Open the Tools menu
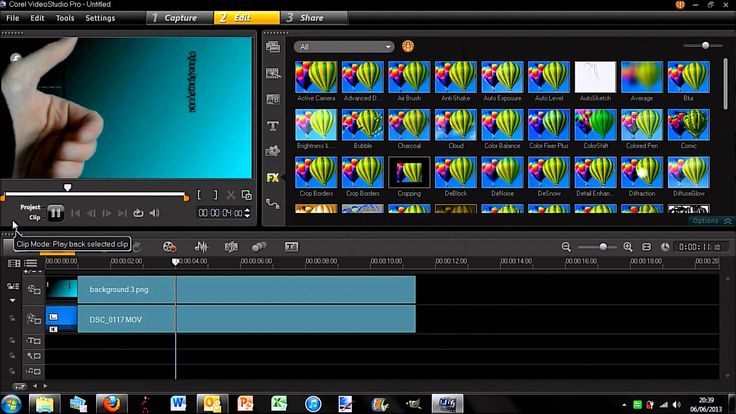 pos(65,18)
